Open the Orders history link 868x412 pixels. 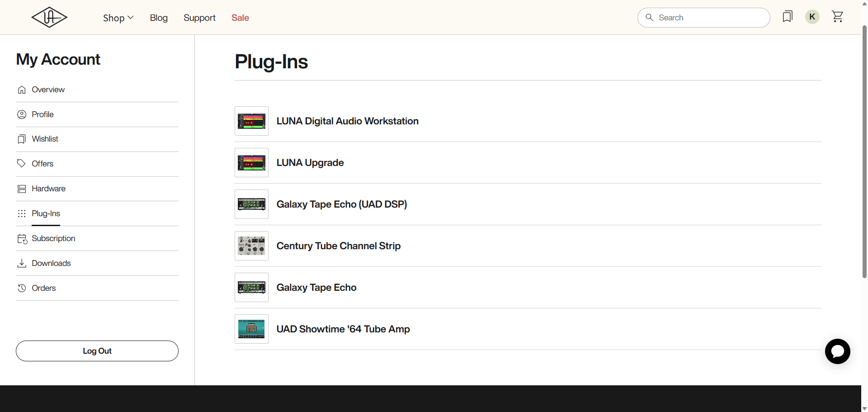pos(43,288)
